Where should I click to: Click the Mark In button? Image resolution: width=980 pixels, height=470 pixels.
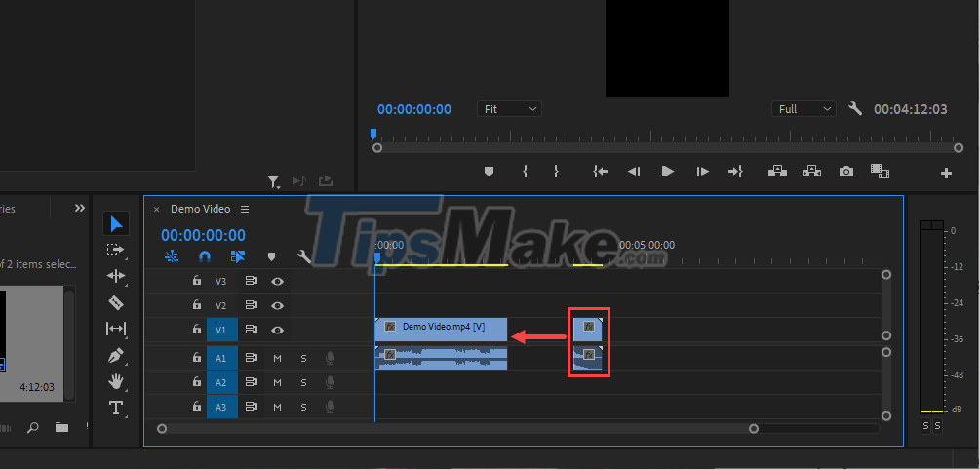(x=525, y=172)
